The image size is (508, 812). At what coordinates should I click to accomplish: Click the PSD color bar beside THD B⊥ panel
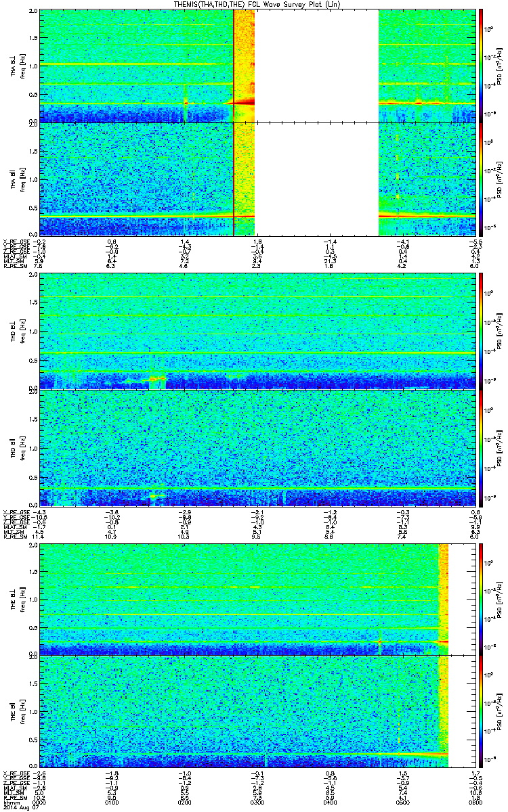tap(481, 331)
